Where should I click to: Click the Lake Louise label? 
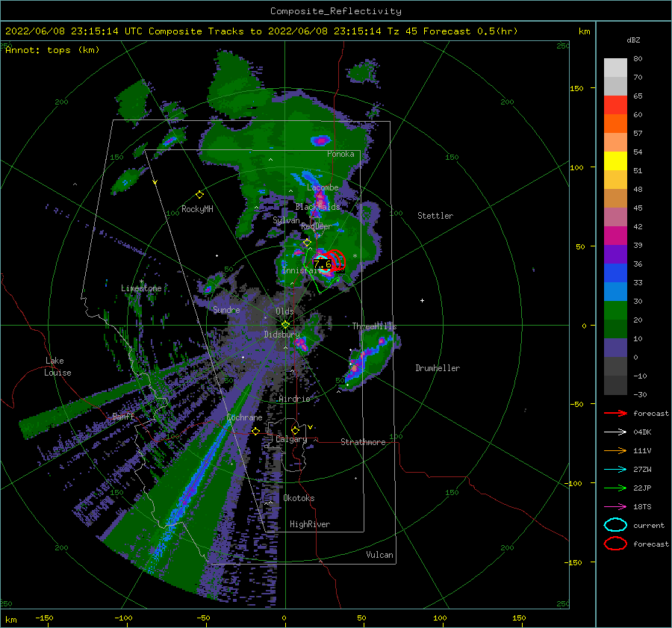click(57, 367)
